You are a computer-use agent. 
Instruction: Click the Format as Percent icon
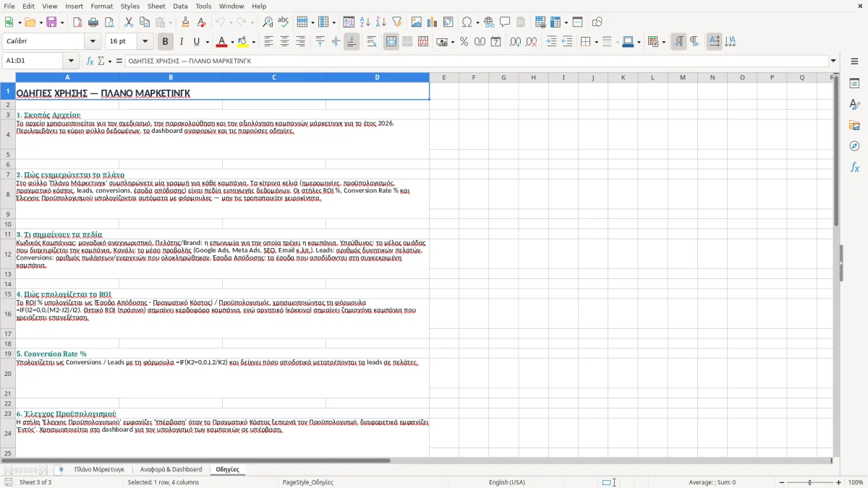tap(464, 42)
